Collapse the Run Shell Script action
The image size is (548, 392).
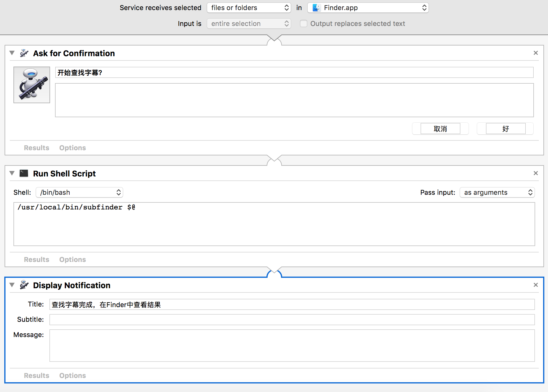(12, 173)
